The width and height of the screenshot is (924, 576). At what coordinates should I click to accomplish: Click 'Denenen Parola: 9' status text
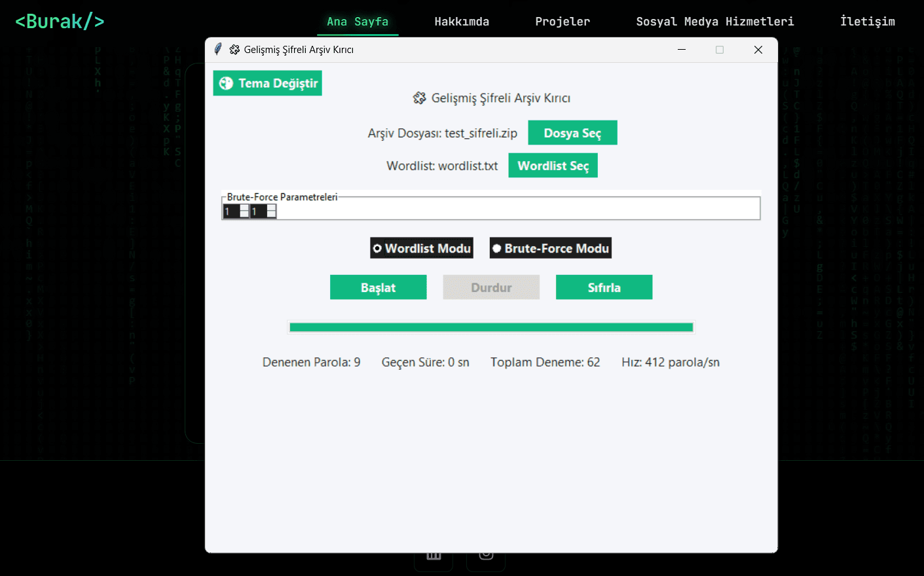[x=312, y=362]
